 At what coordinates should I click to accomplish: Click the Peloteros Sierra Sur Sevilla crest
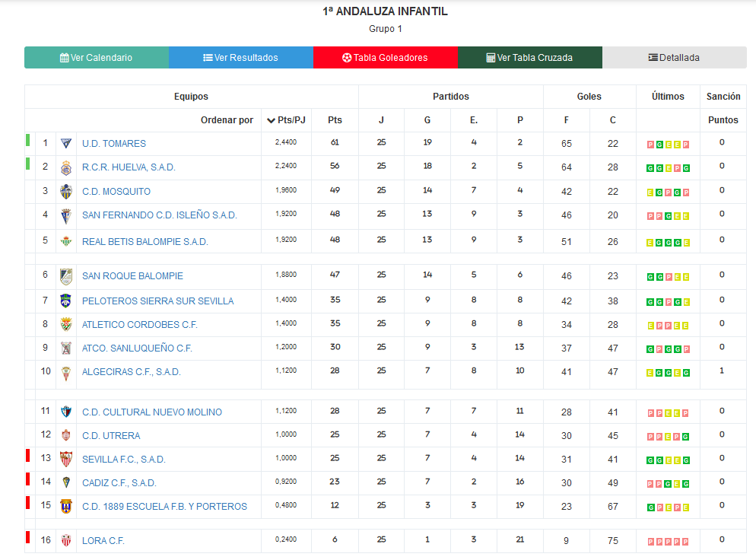(x=66, y=301)
